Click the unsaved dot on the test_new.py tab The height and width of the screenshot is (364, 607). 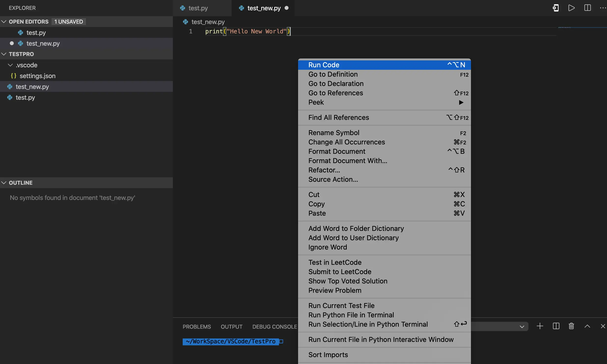(286, 8)
